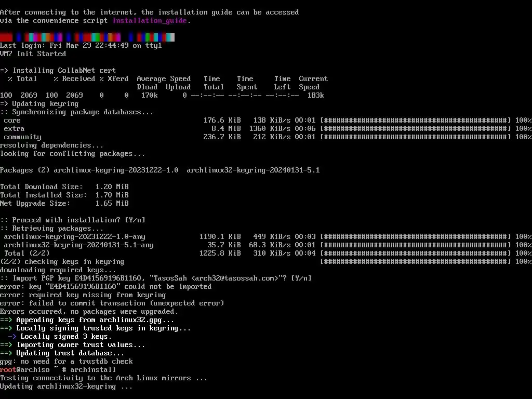Click the '-> Locally signed 3 keys.' line

(60, 337)
